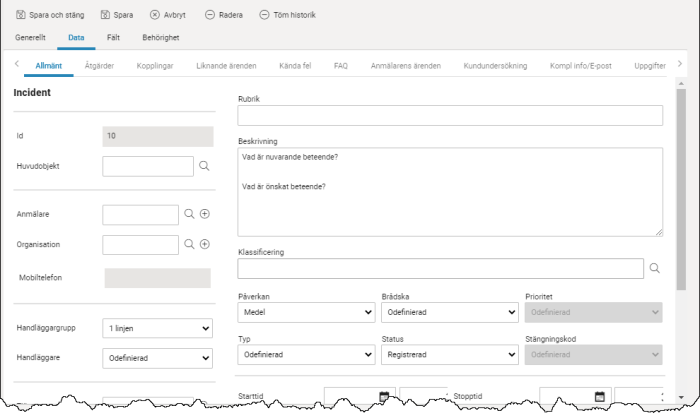Open the Status dropdown
This screenshot has width=700, height=418.
(449, 354)
